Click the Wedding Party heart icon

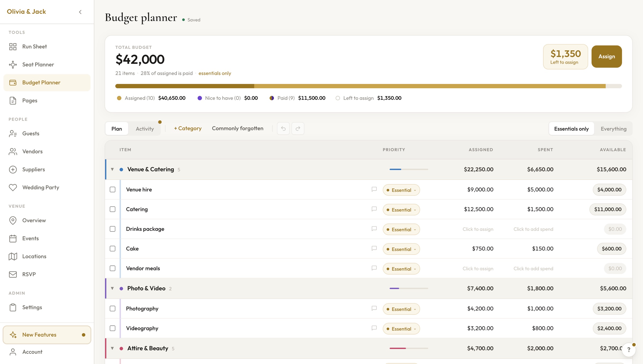(x=13, y=187)
